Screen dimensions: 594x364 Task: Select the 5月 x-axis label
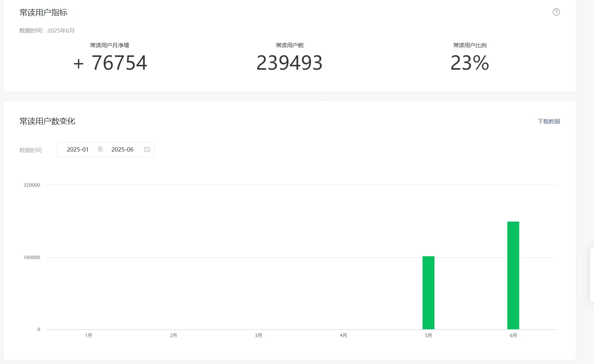point(428,336)
